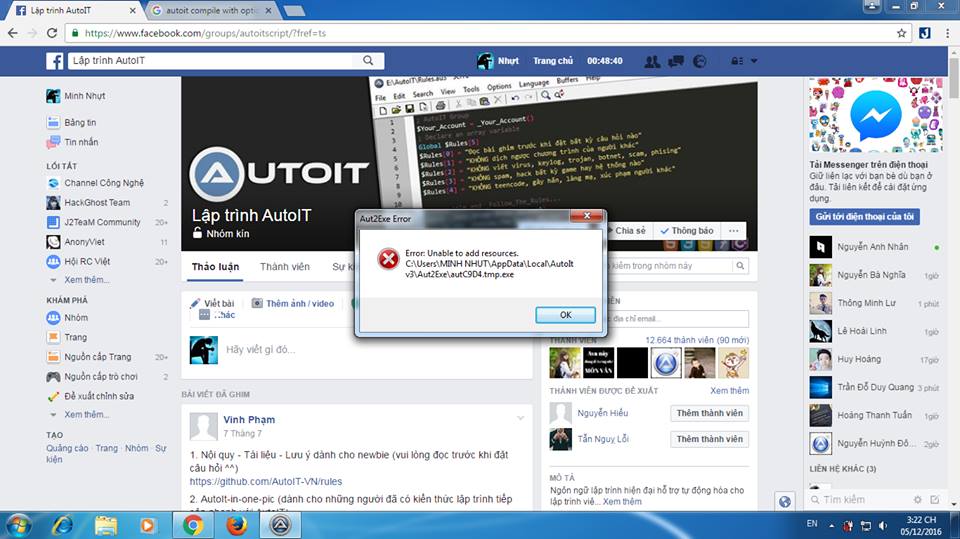960x539 pixels.
Task: Click Trang chủ in top bar
Action: [553, 61]
